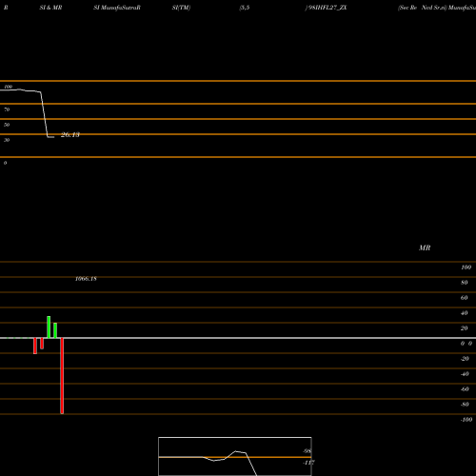
Task: Click the RSI axis label 70
Action: (7, 109)
